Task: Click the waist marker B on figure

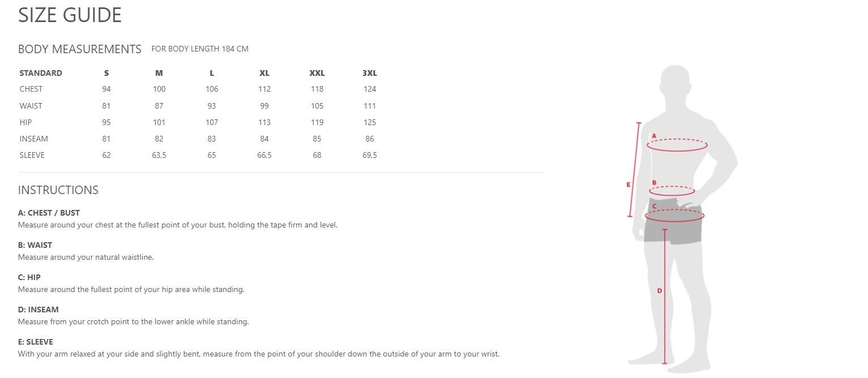Action: click(654, 182)
